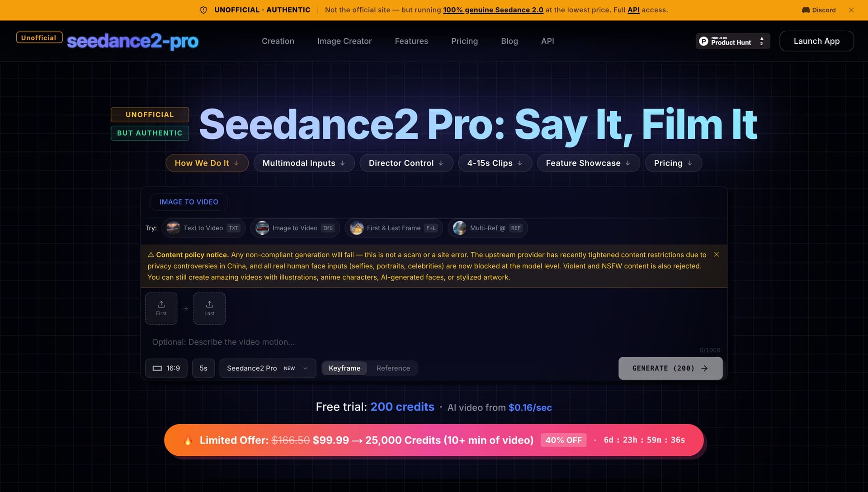The height and width of the screenshot is (492, 868).
Task: Toggle the 5s clip duration option
Action: pos(203,368)
